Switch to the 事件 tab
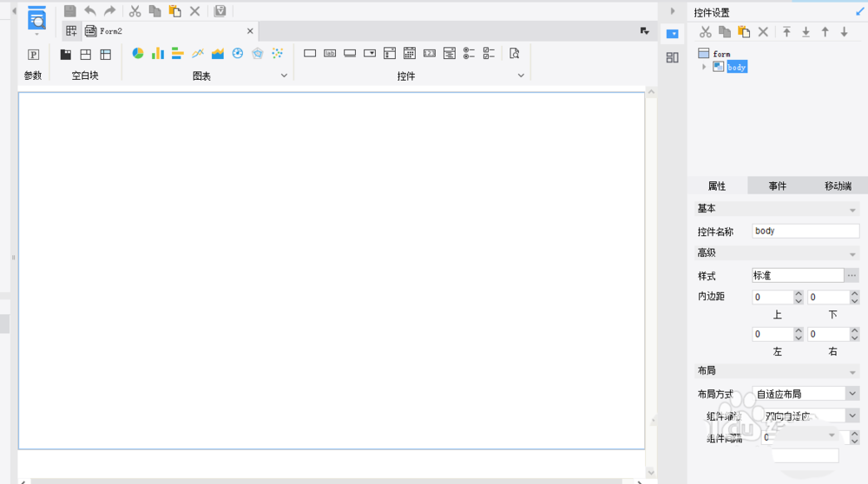 point(777,186)
